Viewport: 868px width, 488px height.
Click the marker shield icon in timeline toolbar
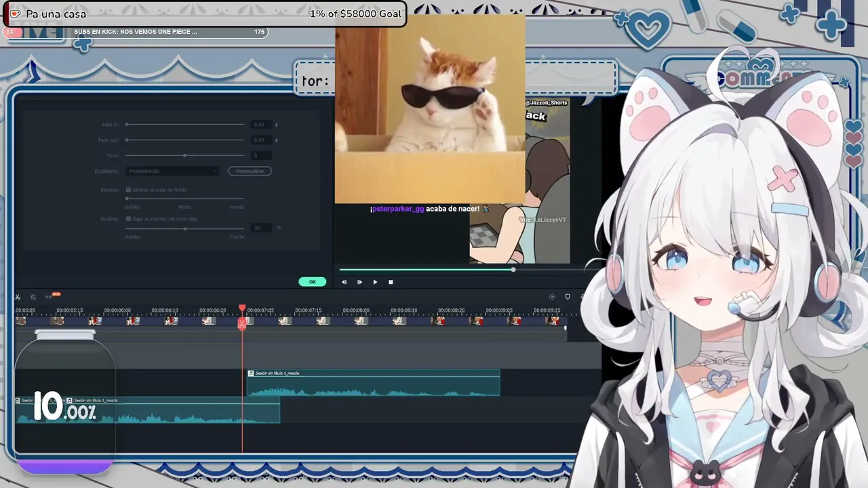(x=568, y=297)
